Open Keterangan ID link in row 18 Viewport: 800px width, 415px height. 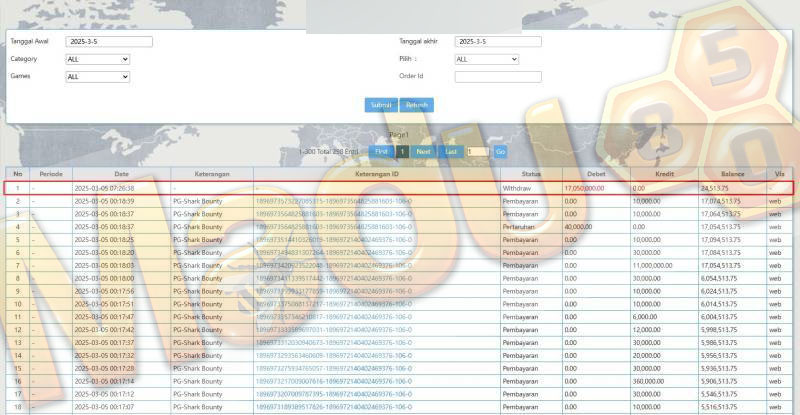coord(334,407)
